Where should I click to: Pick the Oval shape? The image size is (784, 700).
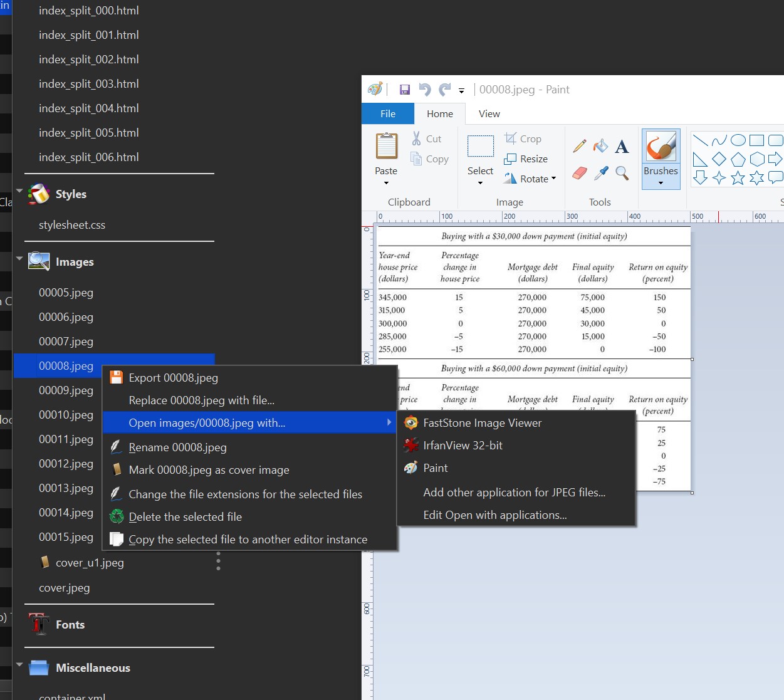[x=738, y=140]
